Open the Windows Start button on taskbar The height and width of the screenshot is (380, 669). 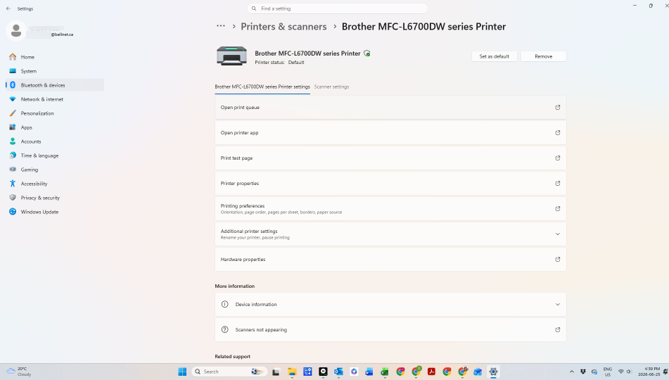[182, 371]
